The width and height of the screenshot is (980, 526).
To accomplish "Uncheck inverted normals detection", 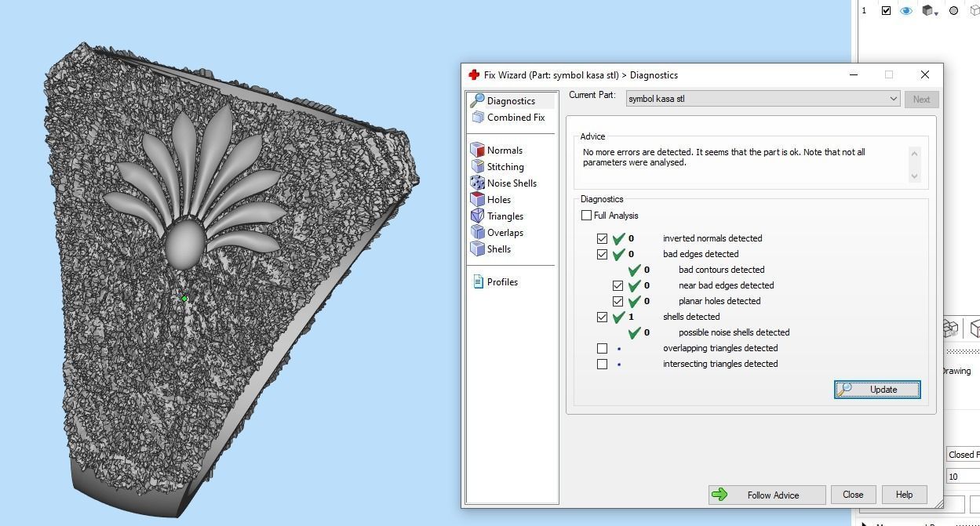I will point(602,238).
